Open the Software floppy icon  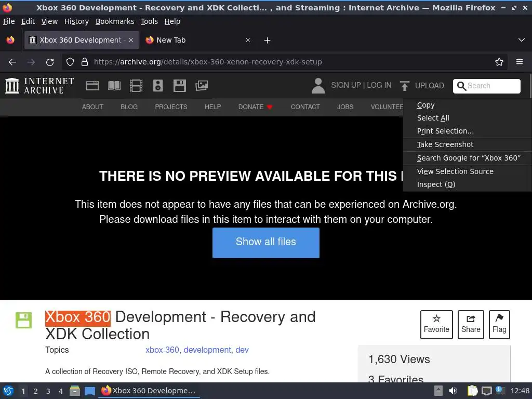[179, 86]
